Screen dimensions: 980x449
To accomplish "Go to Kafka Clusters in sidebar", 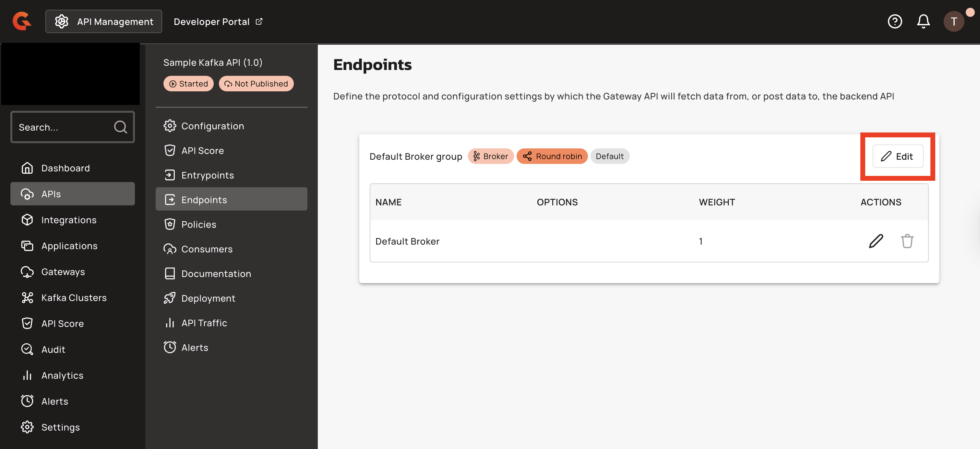I will tap(74, 298).
